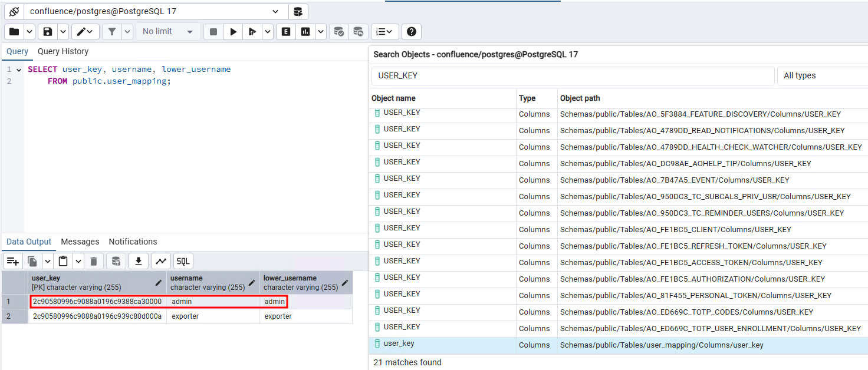868x370 pixels.
Task: Expand the execute options dropdown arrow
Action: [x=268, y=32]
